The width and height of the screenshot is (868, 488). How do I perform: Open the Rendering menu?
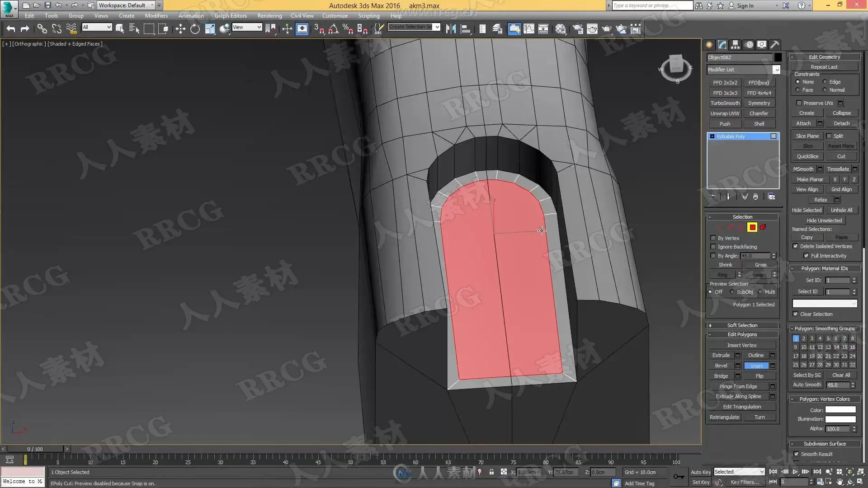click(x=269, y=16)
